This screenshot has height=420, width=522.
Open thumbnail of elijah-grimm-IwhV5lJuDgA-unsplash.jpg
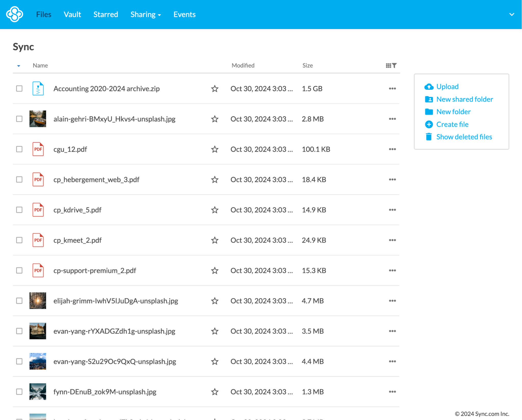coord(38,301)
